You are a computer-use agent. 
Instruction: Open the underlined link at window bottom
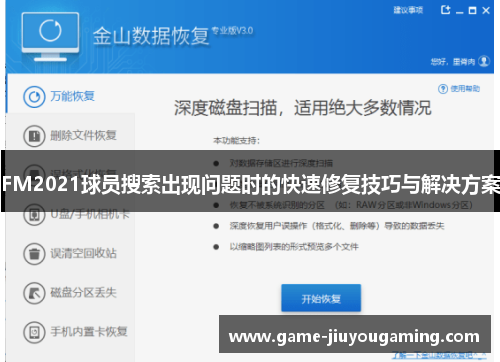pyautogui.click(x=439, y=356)
